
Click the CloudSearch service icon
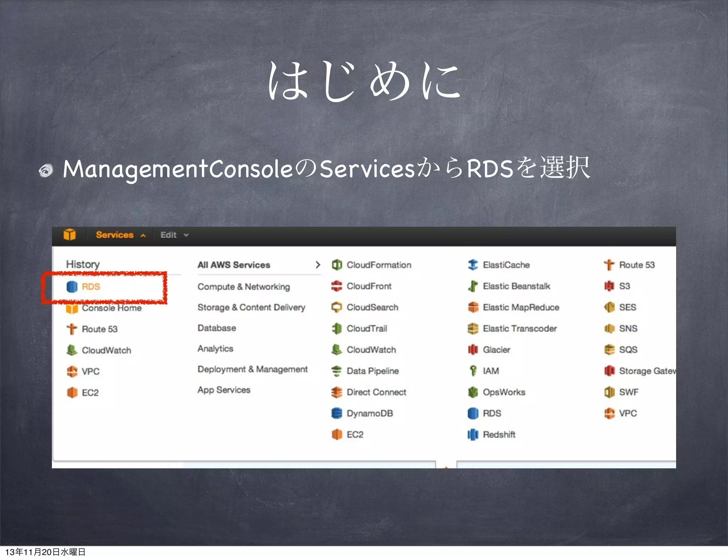pos(337,307)
